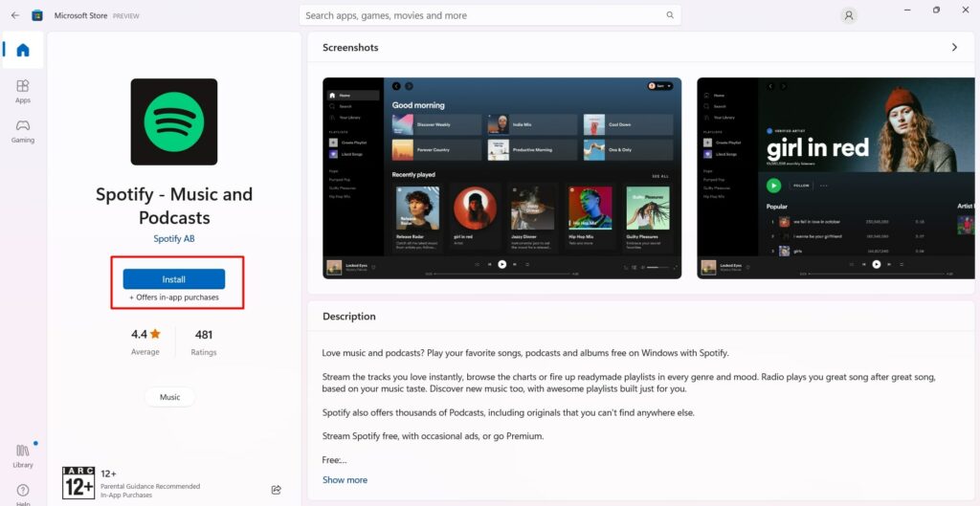980x506 pixels.
Task: Open the first Spotify screenshot thumbnail
Action: [x=501, y=178]
